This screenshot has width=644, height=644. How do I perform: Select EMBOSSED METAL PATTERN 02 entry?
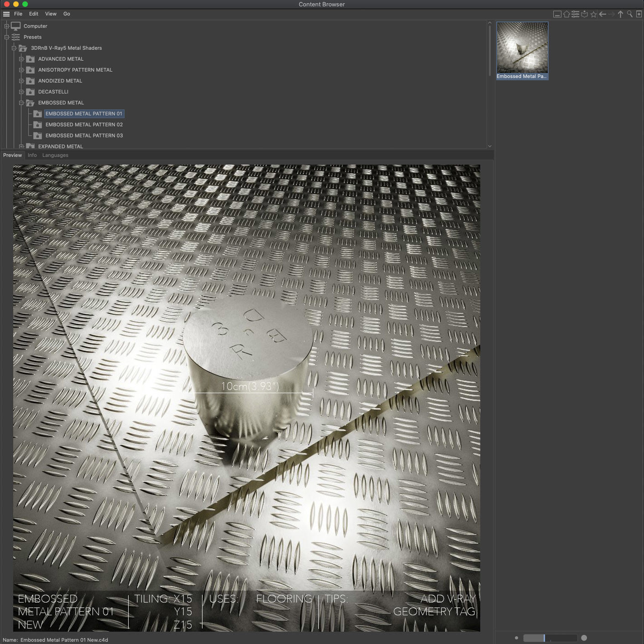(84, 125)
